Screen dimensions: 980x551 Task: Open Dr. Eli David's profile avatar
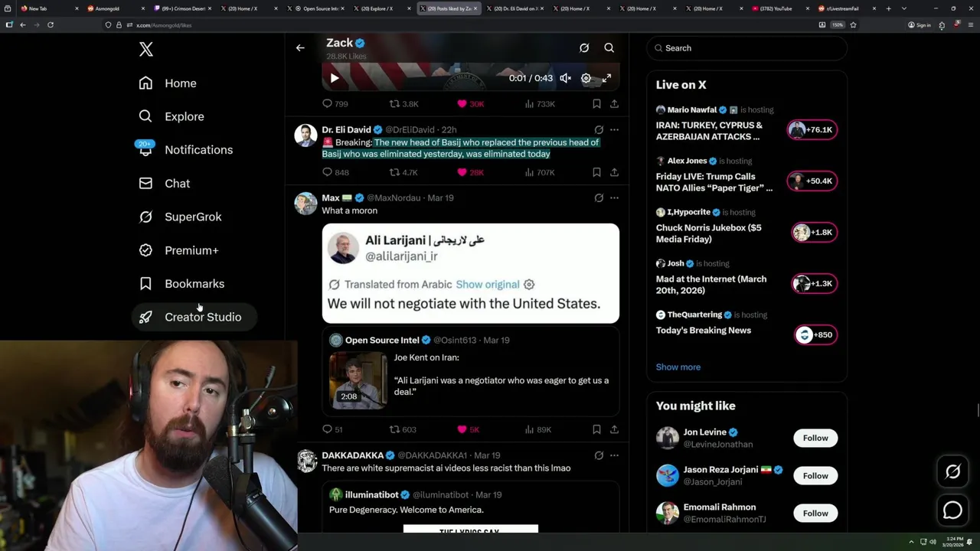click(x=306, y=135)
